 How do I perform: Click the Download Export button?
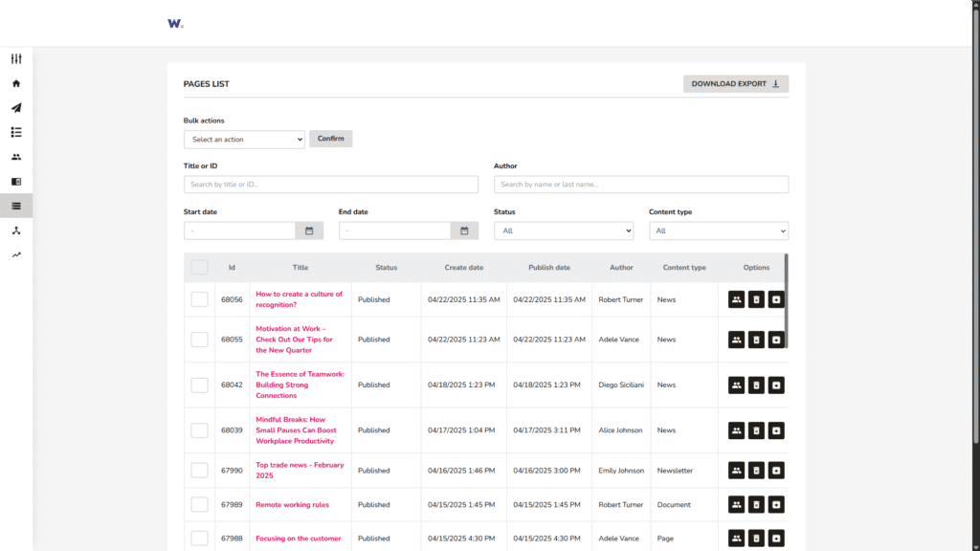(736, 84)
